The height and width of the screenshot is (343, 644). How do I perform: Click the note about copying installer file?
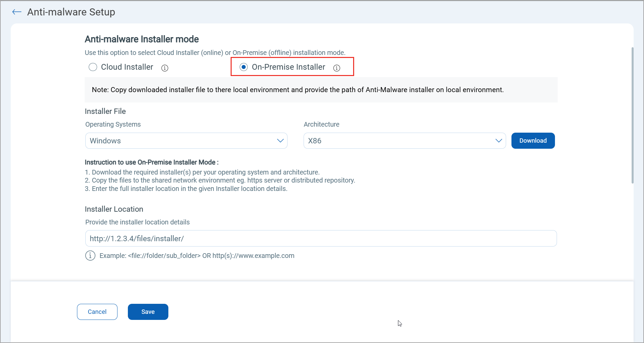tap(298, 90)
